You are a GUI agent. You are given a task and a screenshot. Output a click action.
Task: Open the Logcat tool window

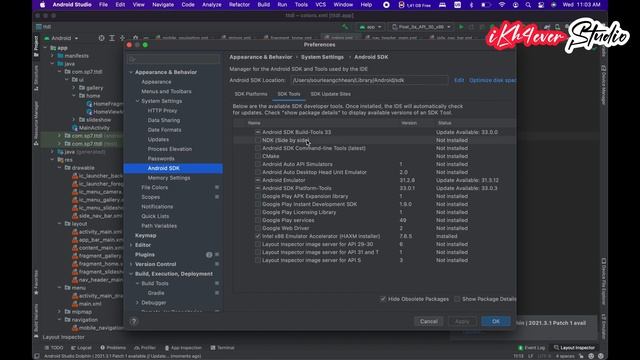pyautogui.click(x=81, y=348)
